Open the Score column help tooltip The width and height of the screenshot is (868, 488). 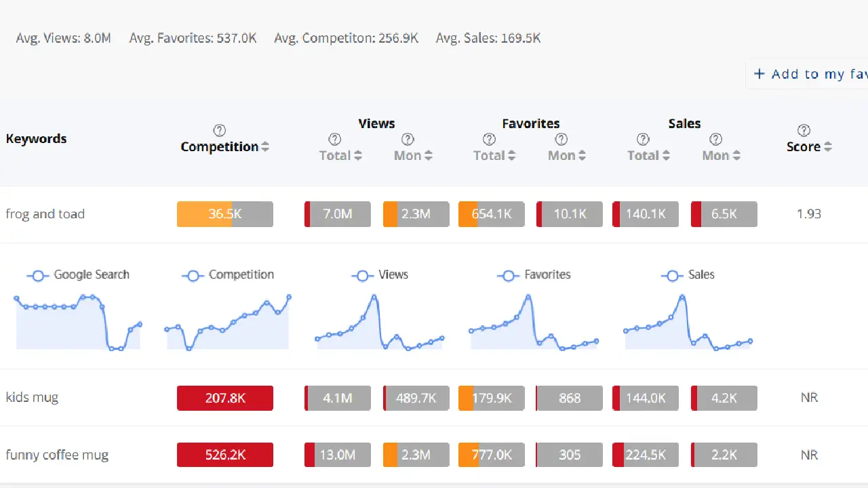click(x=804, y=130)
